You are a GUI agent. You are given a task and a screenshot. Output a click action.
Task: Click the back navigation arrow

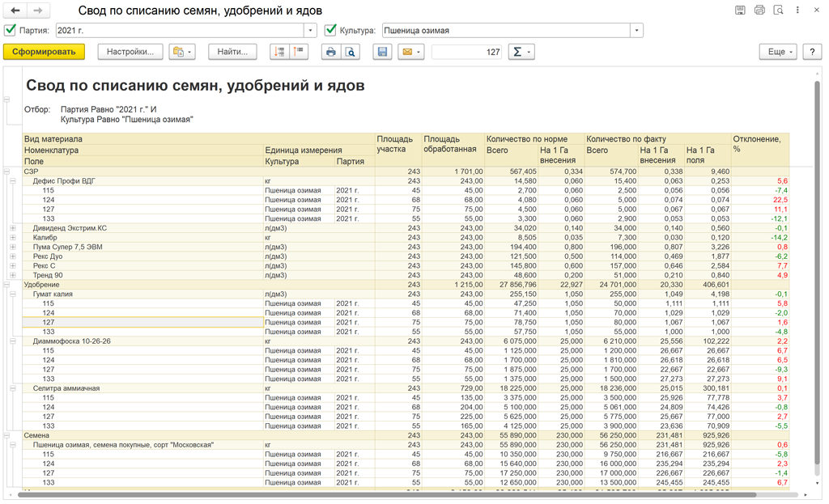click(x=15, y=11)
